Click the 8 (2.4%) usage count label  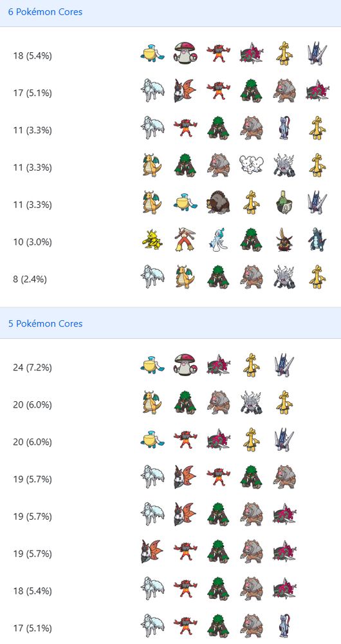[x=30, y=279]
